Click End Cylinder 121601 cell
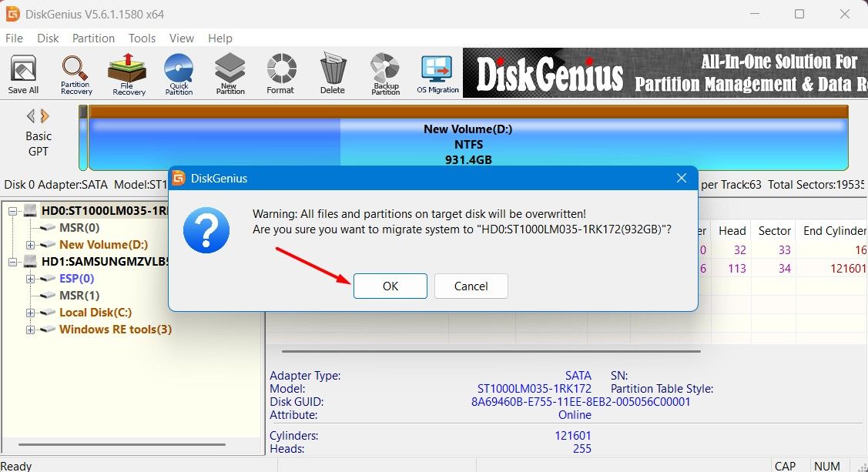The image size is (868, 472). pos(848,269)
